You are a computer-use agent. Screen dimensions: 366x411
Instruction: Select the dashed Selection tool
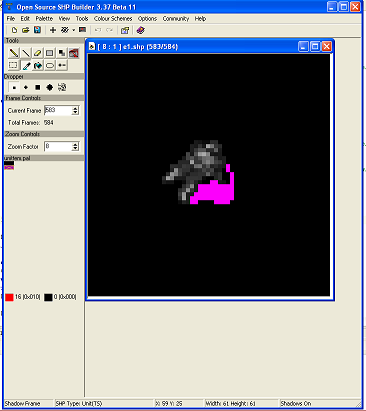pos(14,65)
